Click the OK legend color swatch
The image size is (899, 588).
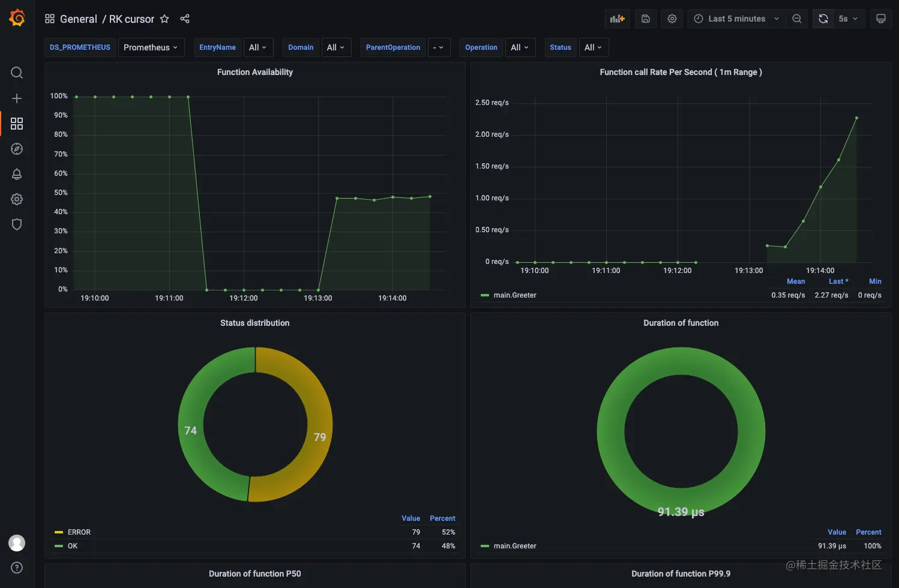(59, 546)
